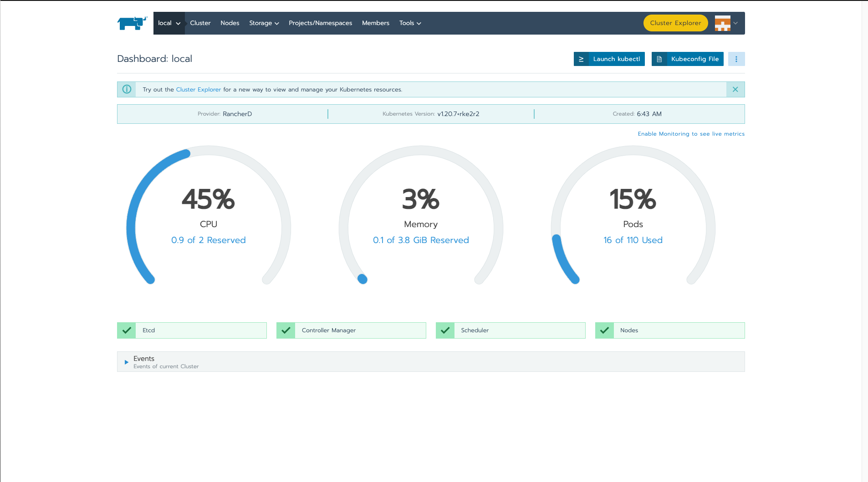868x482 pixels.
Task: Click the info icon in the banner
Action: 127,90
